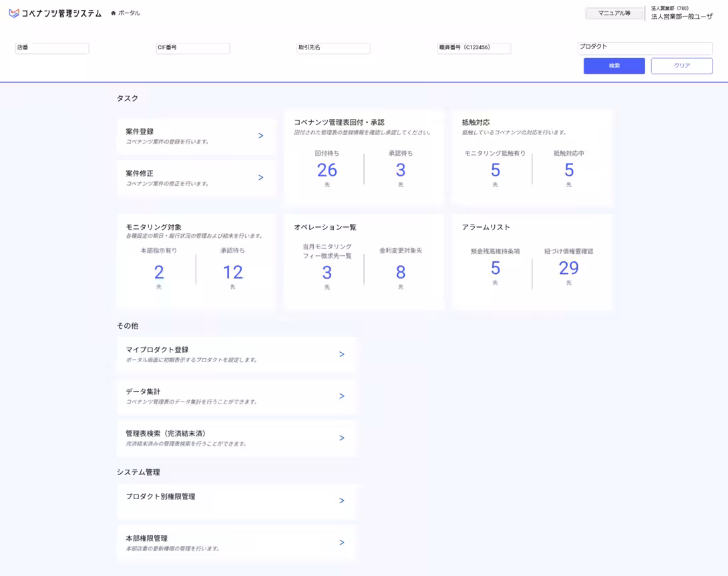
Task: Open プロダクト別権限管理 row
Action: click(236, 500)
